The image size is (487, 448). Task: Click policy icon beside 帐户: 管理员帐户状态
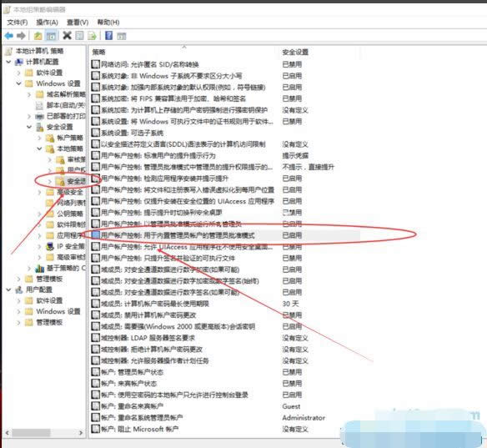pos(96,372)
